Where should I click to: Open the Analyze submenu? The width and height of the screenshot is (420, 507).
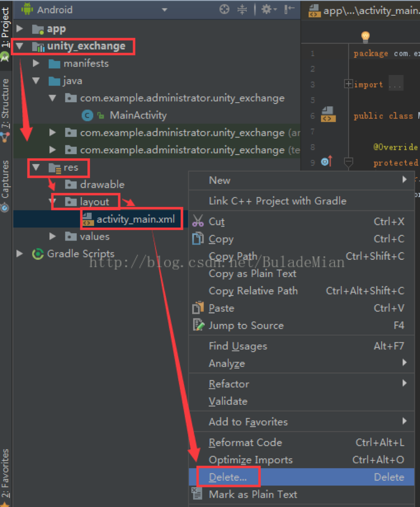click(x=301, y=363)
